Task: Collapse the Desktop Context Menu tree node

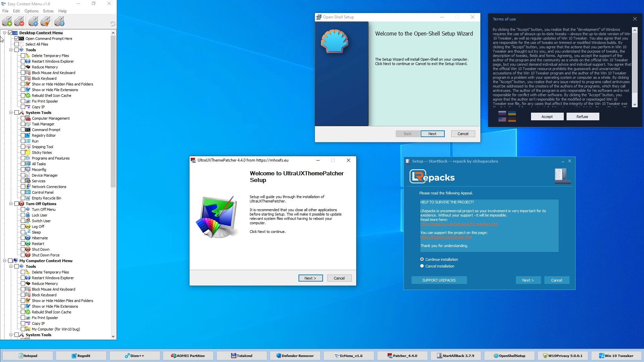Action: [x=5, y=33]
